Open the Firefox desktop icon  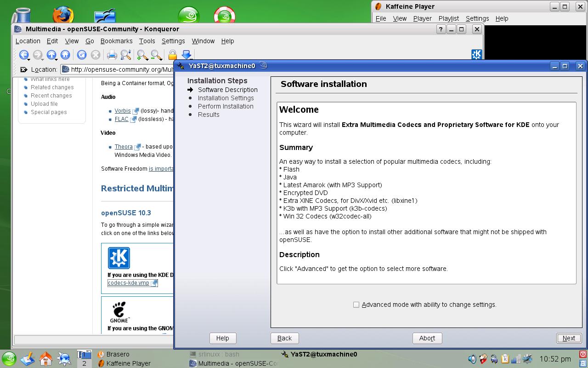63,15
